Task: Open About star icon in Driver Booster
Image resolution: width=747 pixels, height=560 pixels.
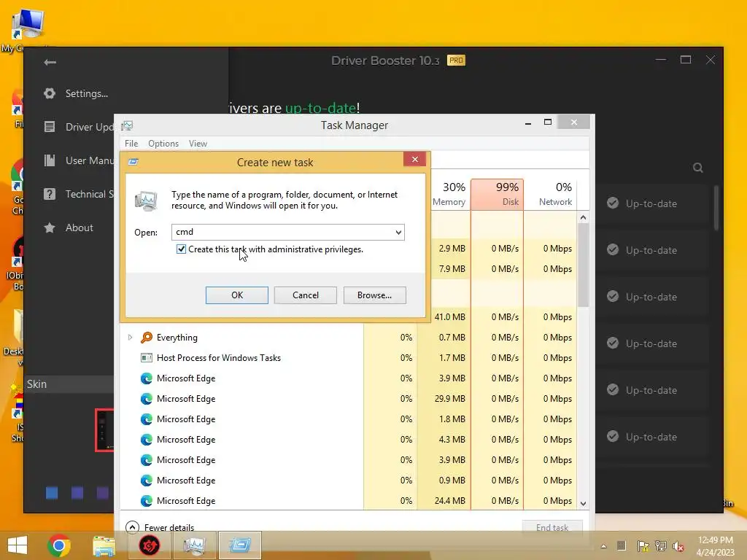Action: (50, 227)
